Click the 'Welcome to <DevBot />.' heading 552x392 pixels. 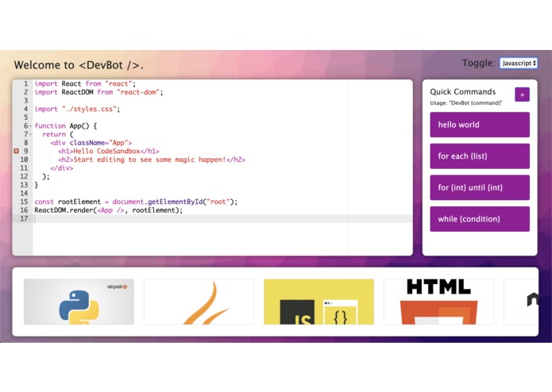click(x=79, y=65)
